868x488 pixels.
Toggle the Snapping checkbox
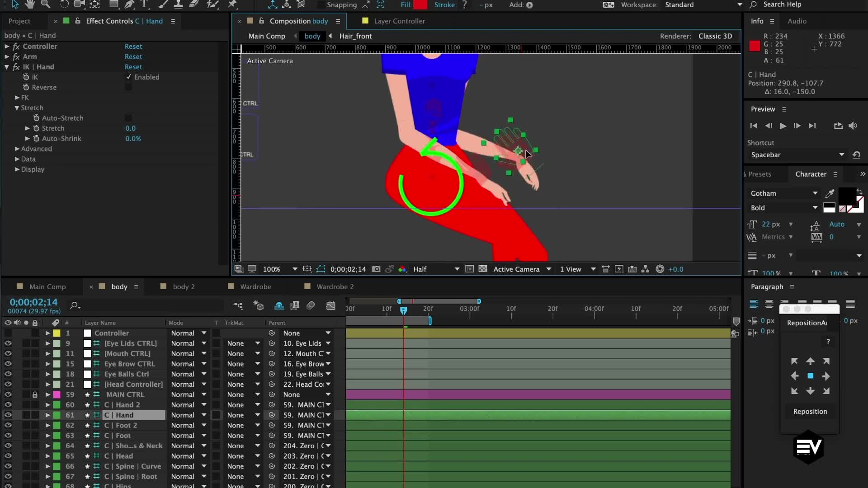pos(321,5)
